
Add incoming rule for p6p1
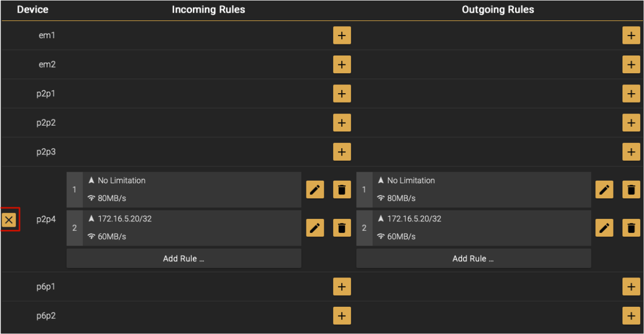coord(342,286)
